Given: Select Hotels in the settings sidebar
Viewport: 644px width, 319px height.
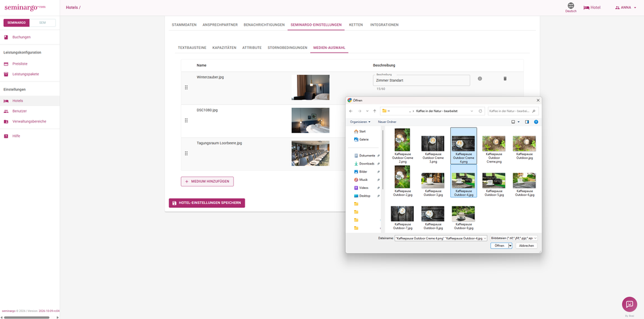Looking at the screenshot, I should click(x=18, y=101).
